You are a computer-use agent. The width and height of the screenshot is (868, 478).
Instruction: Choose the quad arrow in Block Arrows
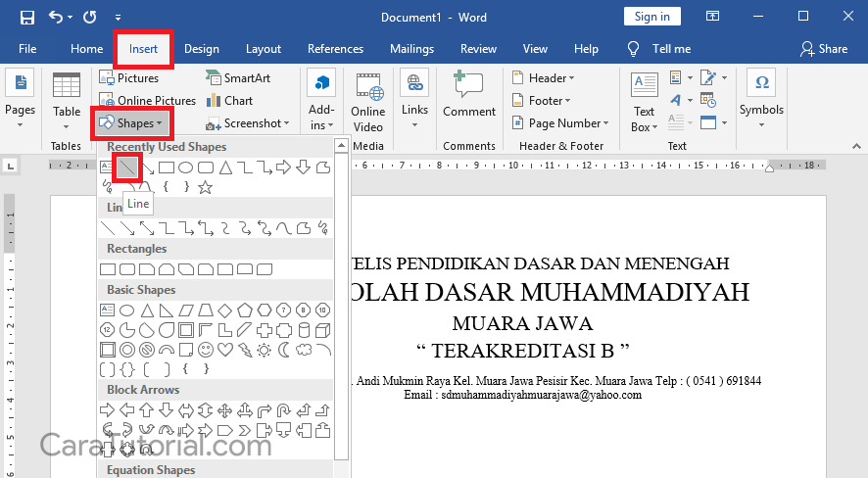[x=224, y=410]
